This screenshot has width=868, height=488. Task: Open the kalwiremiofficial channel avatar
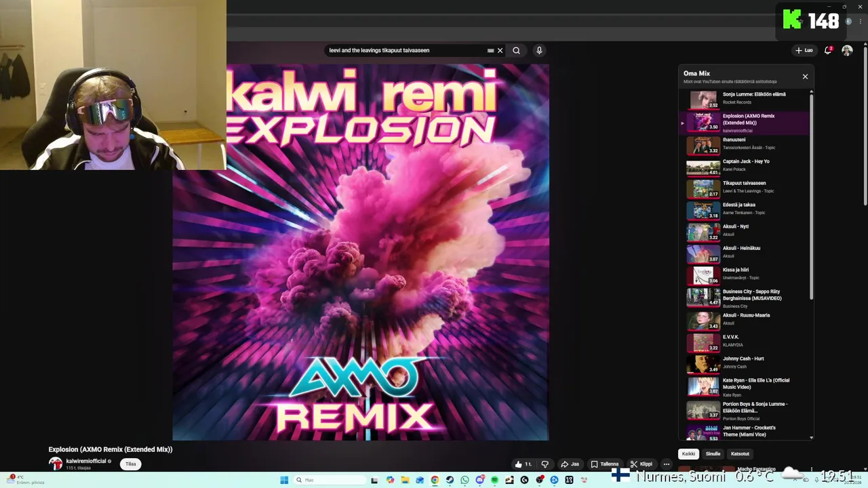(x=56, y=464)
